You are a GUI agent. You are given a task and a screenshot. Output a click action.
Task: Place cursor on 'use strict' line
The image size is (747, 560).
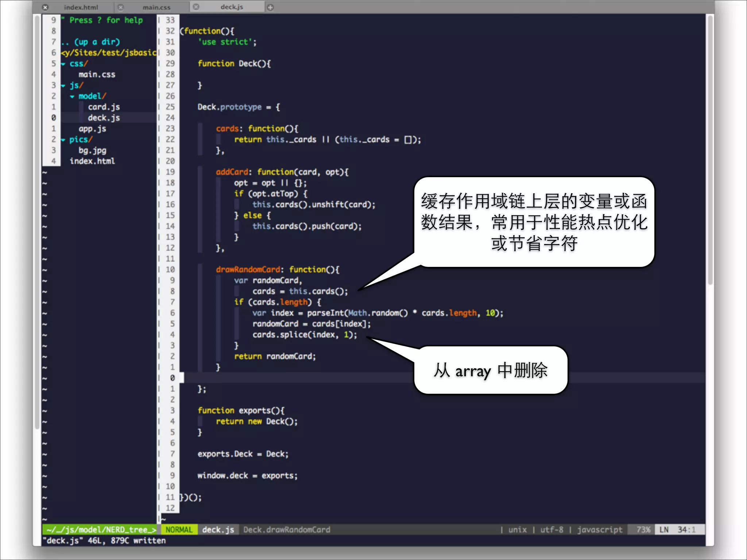pos(227,42)
